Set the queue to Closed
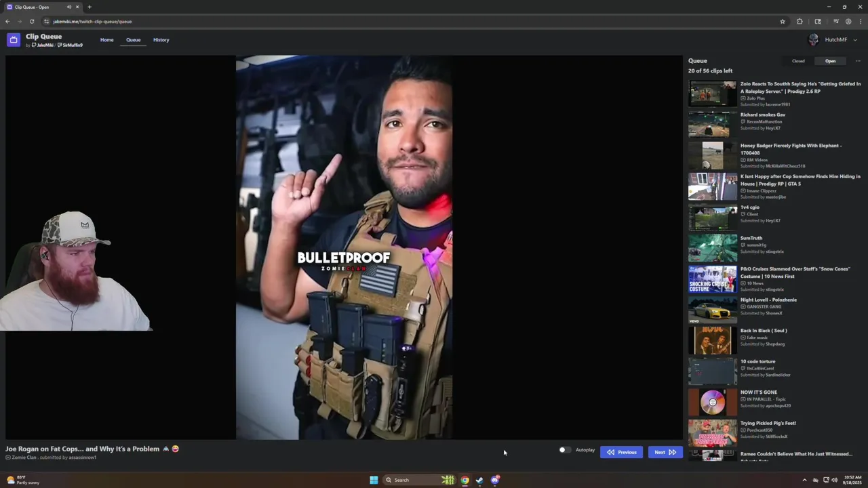Image resolution: width=868 pixels, height=488 pixels. pyautogui.click(x=798, y=61)
